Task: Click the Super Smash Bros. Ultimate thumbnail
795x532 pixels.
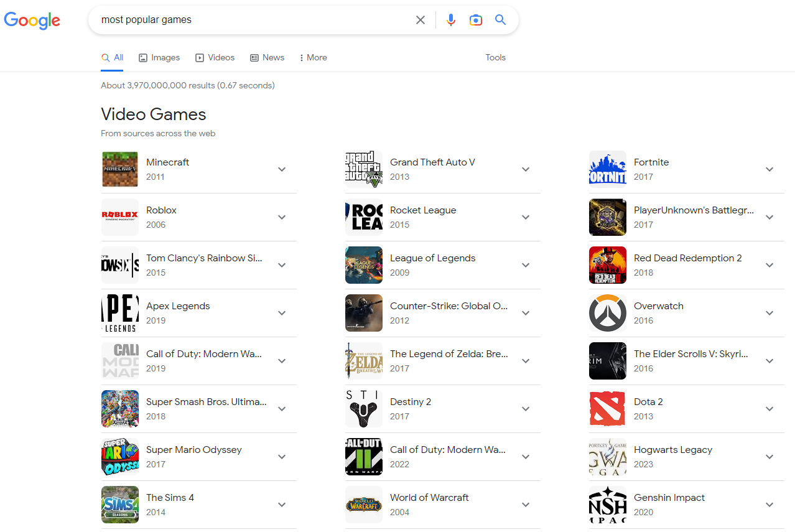Action: tap(120, 409)
